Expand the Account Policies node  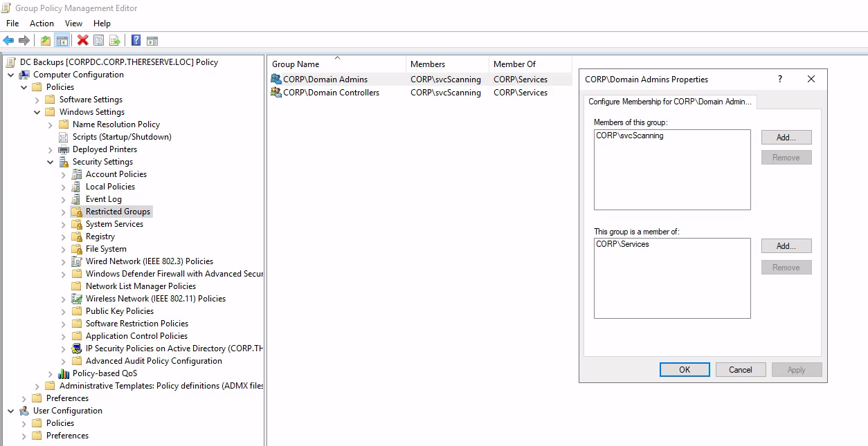[x=64, y=174]
